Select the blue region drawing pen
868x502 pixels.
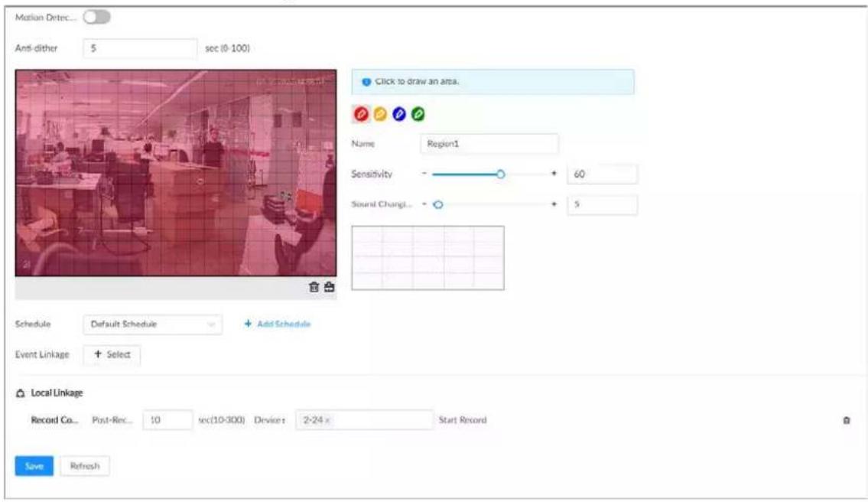(x=399, y=114)
